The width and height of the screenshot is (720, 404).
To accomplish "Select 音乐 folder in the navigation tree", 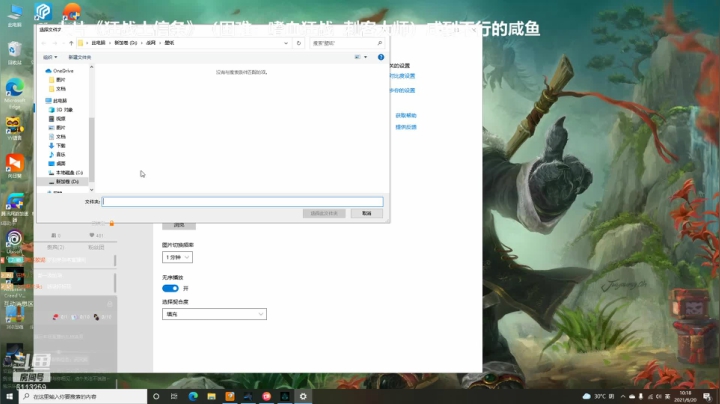I will click(x=57, y=155).
